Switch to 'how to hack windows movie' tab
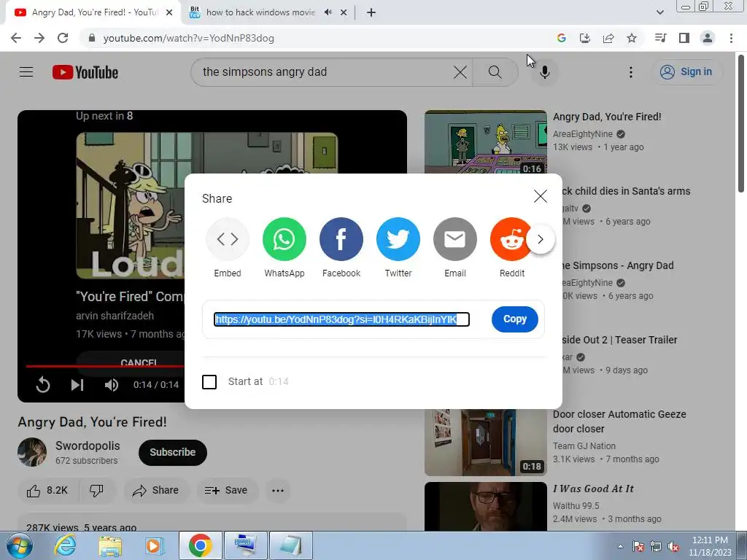Image resolution: width=747 pixels, height=560 pixels. tap(260, 12)
